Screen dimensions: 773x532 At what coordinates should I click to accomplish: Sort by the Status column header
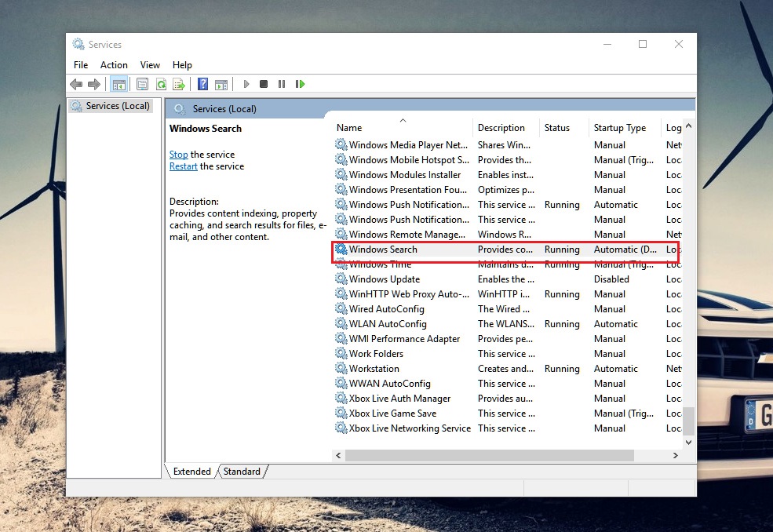point(563,128)
